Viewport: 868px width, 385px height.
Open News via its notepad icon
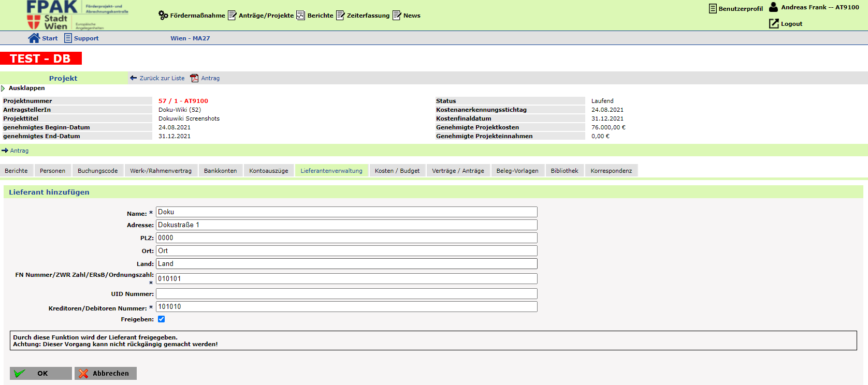coord(397,16)
